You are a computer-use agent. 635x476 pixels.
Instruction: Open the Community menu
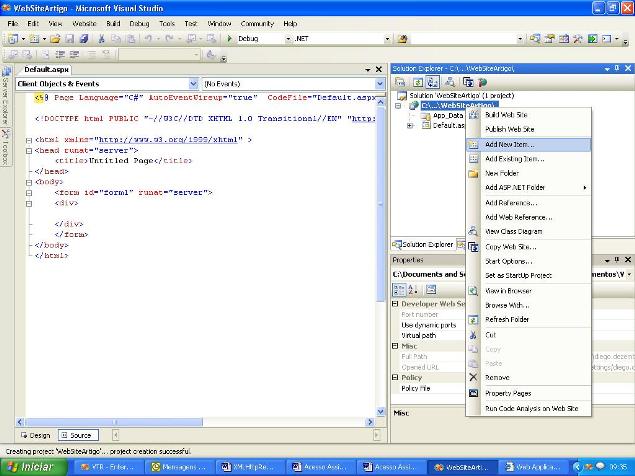point(257,23)
